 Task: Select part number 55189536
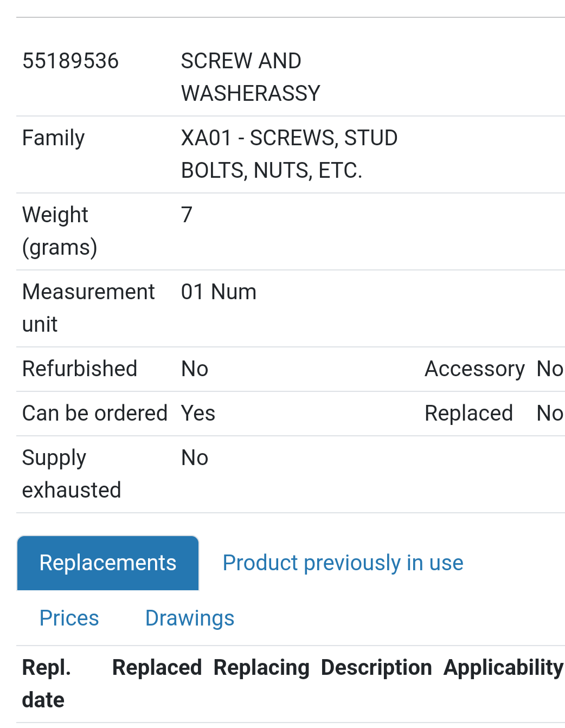70,61
